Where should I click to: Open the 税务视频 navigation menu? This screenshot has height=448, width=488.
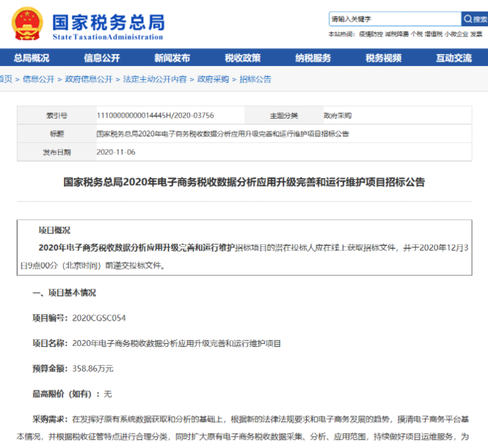pos(383,58)
